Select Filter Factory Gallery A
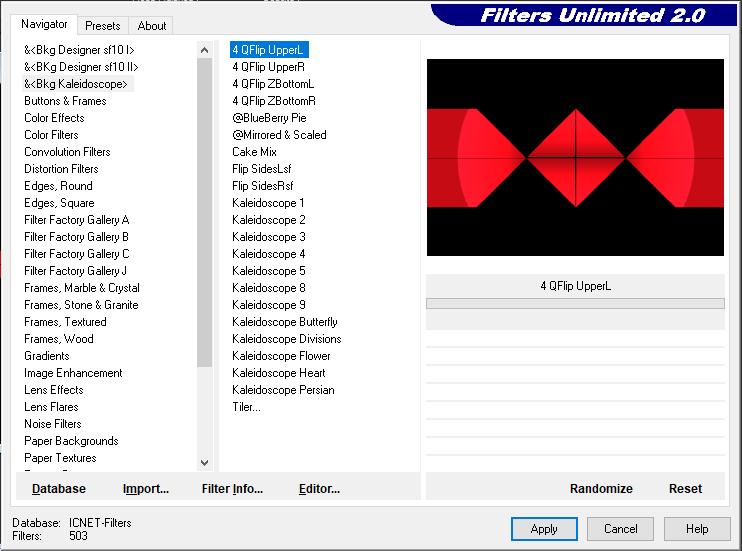Screen dimensions: 742x551 pyautogui.click(x=76, y=220)
